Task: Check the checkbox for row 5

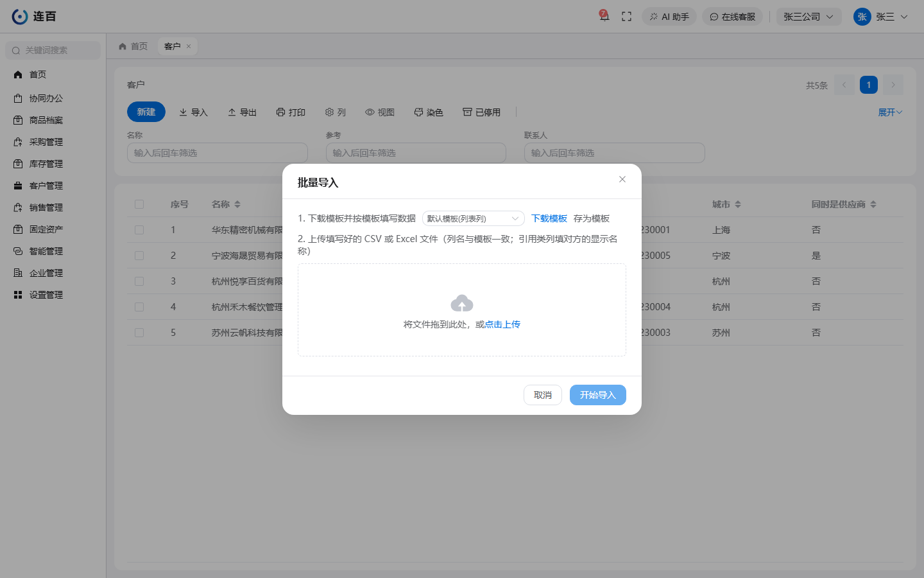Action: pos(139,333)
